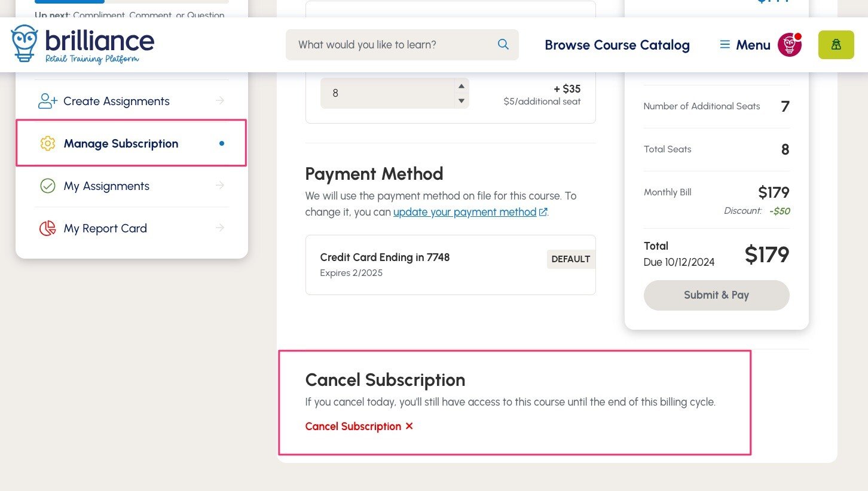
Task: Click the Create Assignments person icon
Action: coord(47,101)
